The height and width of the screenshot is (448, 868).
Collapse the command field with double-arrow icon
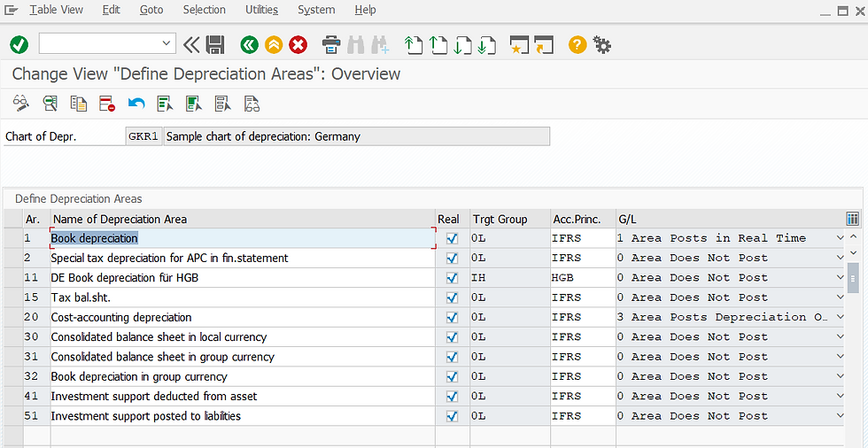coord(191,44)
